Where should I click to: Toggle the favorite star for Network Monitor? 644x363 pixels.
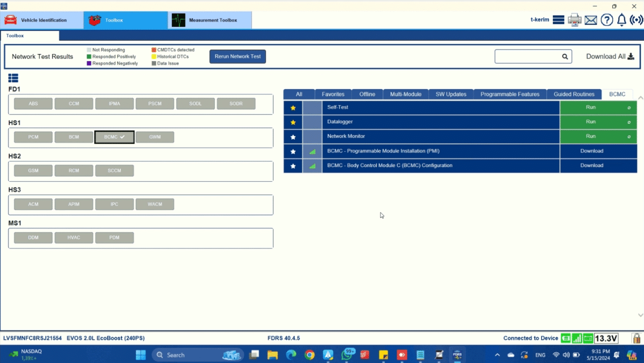coord(293,137)
